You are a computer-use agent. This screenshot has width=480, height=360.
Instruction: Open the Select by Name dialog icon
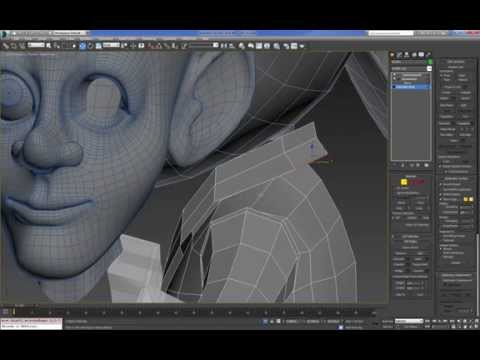tap(57, 46)
